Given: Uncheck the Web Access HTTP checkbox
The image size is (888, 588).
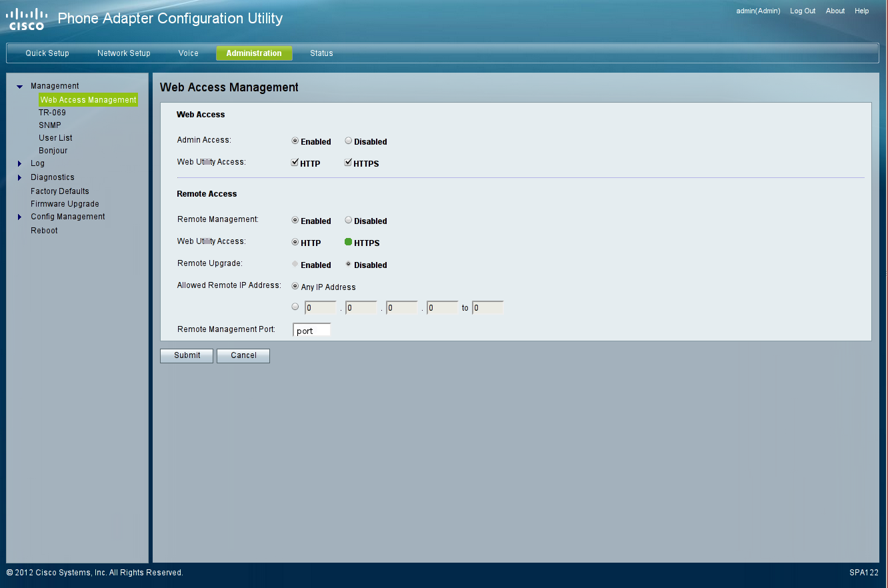Looking at the screenshot, I should pos(295,163).
